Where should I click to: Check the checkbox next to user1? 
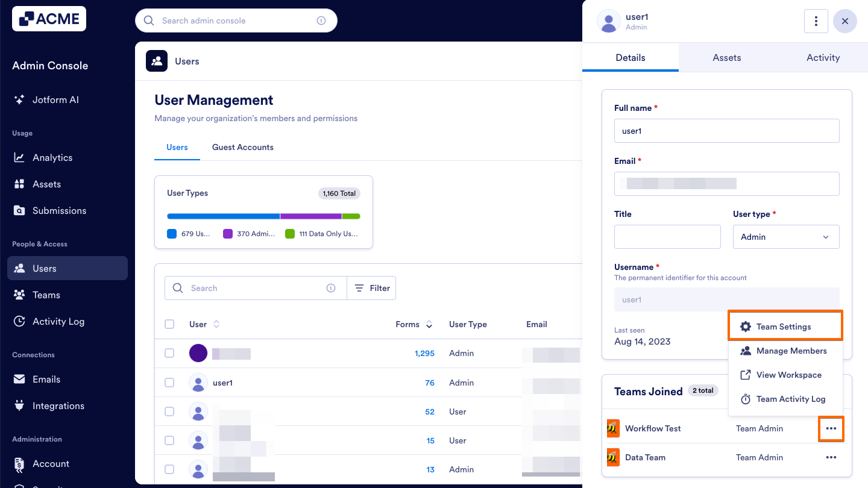169,382
